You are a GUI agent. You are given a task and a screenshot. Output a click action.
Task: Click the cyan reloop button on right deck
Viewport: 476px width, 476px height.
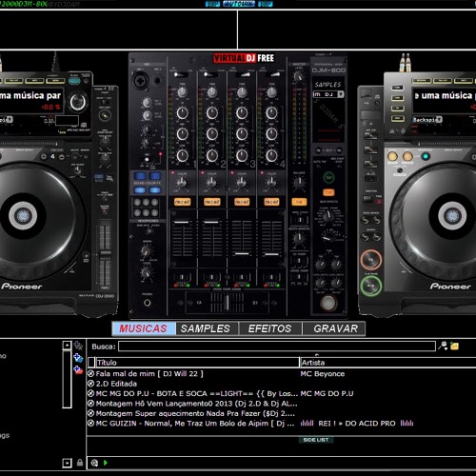[426, 156]
